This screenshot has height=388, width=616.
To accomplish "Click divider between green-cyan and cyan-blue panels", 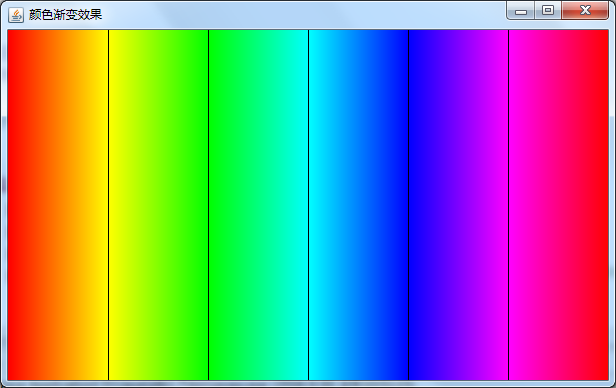I will point(308,205).
